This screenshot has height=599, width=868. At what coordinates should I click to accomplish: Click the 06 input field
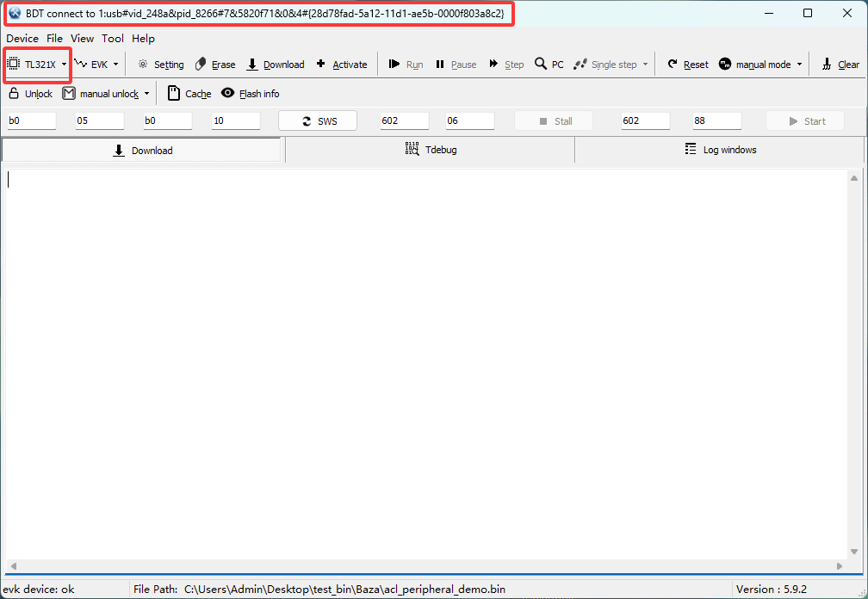[470, 120]
